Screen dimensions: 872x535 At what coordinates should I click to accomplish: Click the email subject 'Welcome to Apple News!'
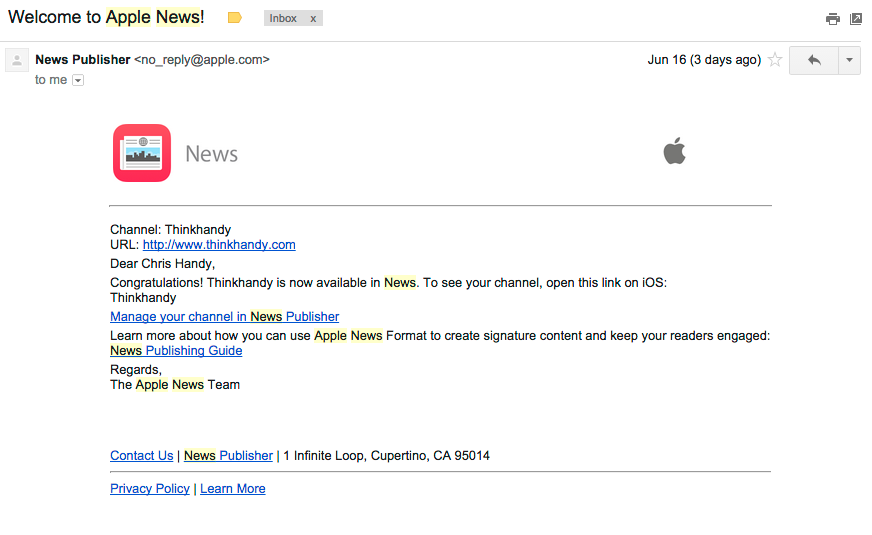click(106, 17)
